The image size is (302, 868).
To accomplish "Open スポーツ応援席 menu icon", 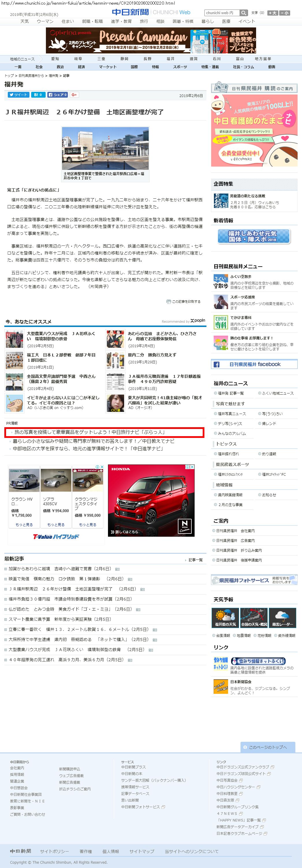I will tap(221, 302).
